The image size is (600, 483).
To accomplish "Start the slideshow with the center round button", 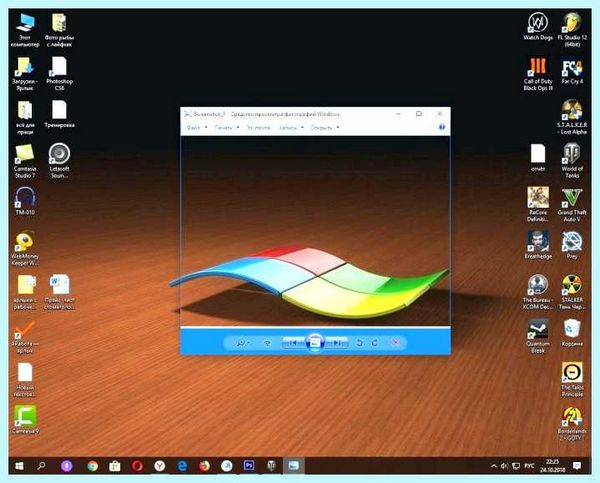I will pyautogui.click(x=315, y=343).
